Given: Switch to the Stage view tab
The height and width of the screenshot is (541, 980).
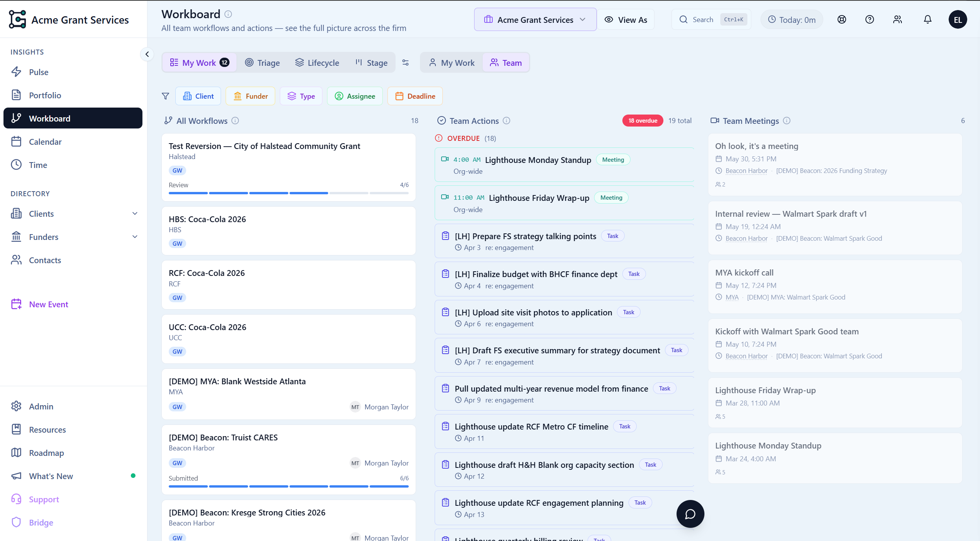Looking at the screenshot, I should click(x=371, y=63).
